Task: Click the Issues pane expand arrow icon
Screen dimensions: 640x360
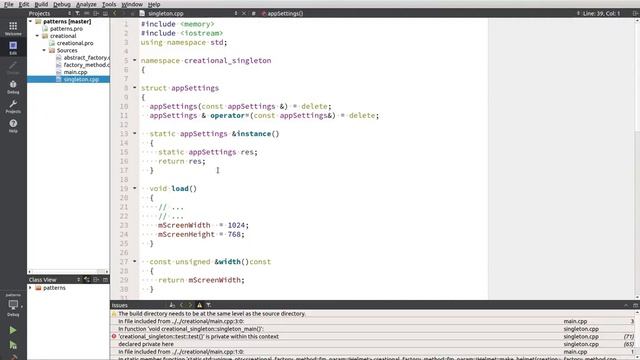Action: [x=626, y=305]
